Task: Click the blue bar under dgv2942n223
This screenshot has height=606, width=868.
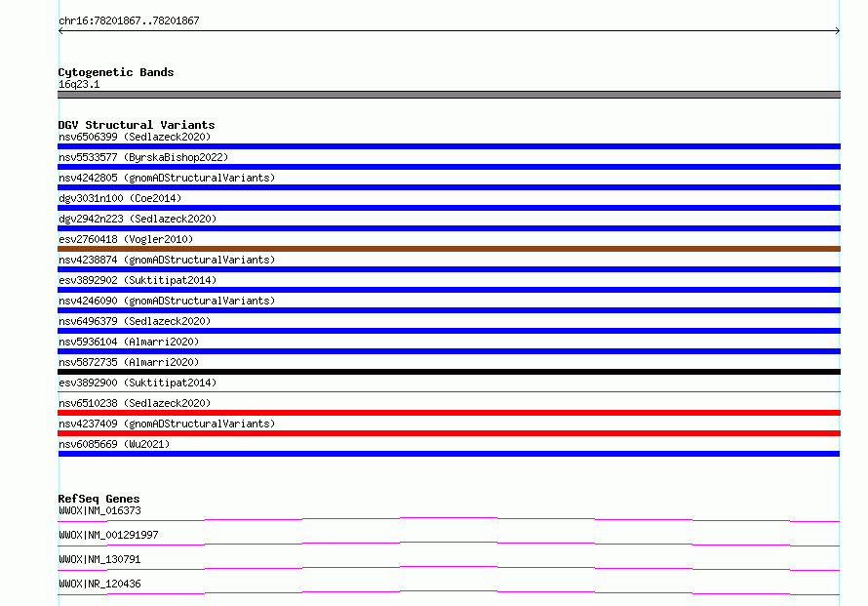Action: point(449,228)
